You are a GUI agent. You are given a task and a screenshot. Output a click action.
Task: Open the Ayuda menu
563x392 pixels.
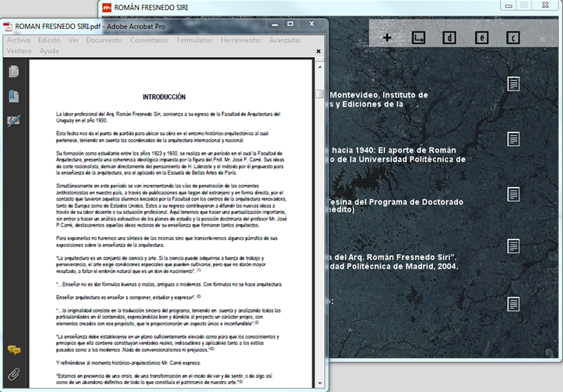click(49, 51)
